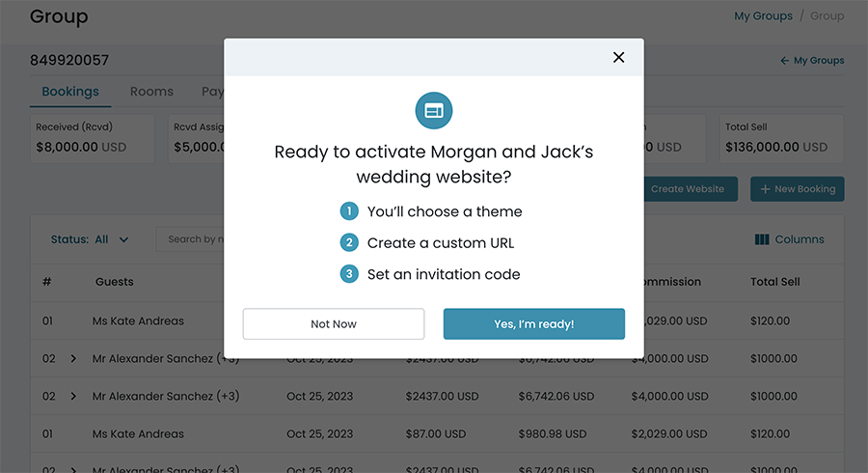Open My Groups breadcrumb link
The image size is (868, 473).
(x=763, y=16)
